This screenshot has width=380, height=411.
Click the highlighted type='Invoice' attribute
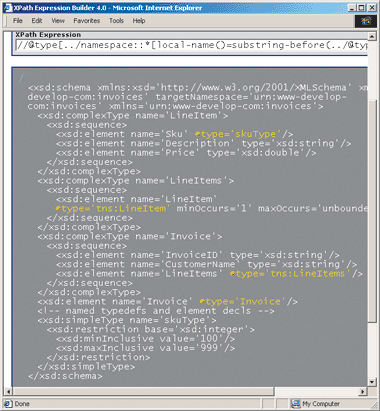(243, 302)
